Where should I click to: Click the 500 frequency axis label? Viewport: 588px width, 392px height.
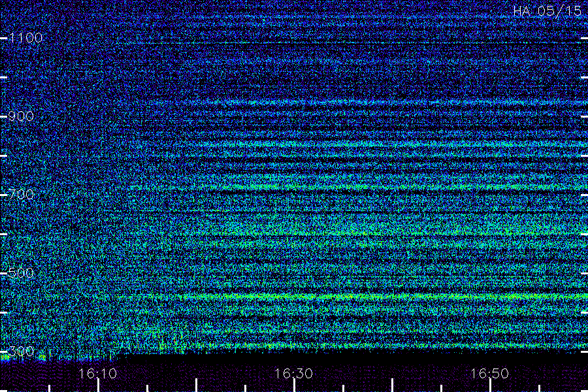(x=21, y=272)
